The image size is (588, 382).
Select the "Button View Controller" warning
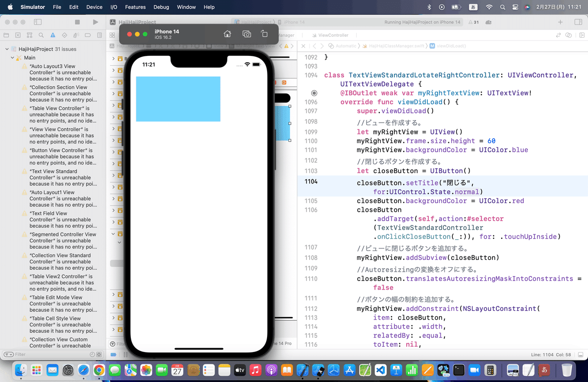[59, 157]
